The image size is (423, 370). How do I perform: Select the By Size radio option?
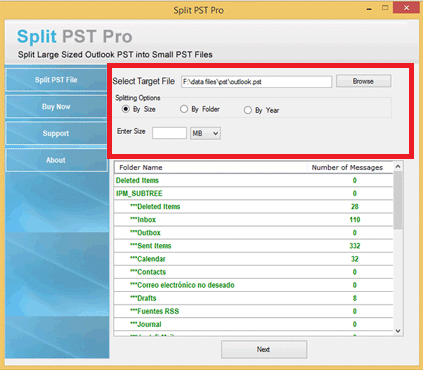click(126, 109)
